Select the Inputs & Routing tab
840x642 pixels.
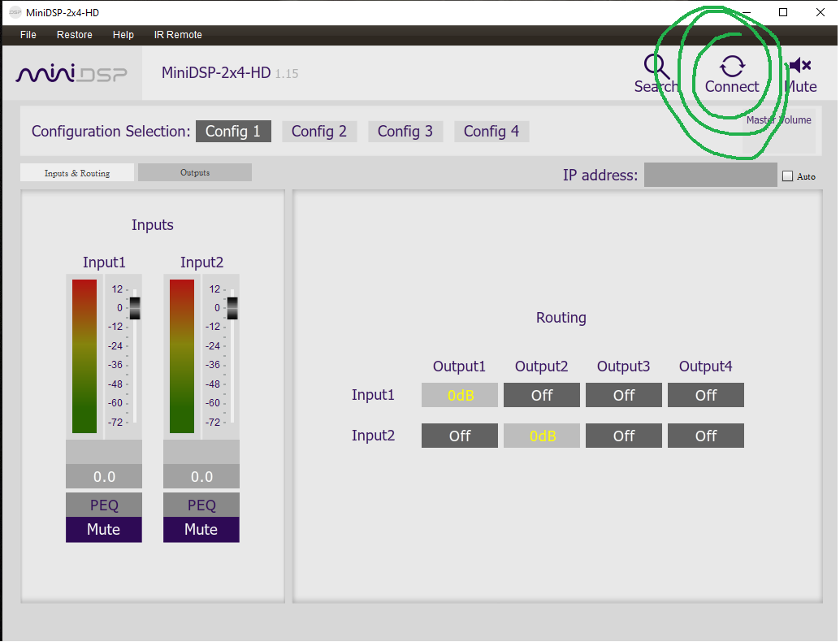coord(77,172)
